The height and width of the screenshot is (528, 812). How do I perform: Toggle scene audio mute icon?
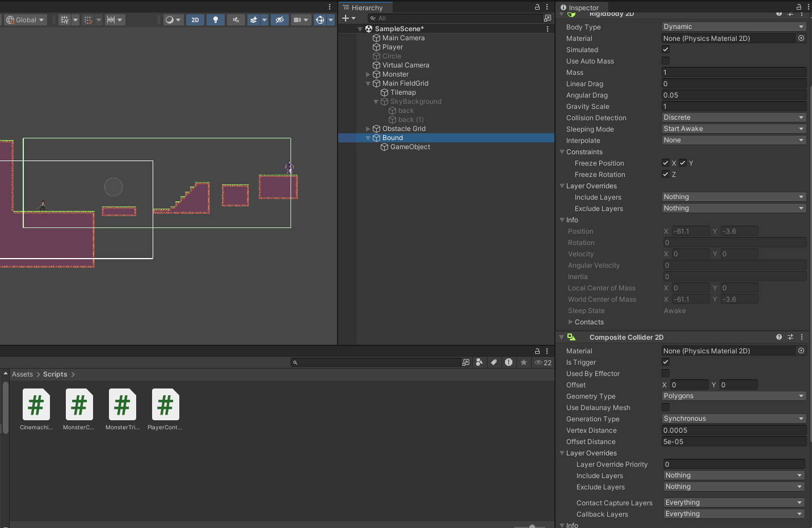pyautogui.click(x=236, y=20)
